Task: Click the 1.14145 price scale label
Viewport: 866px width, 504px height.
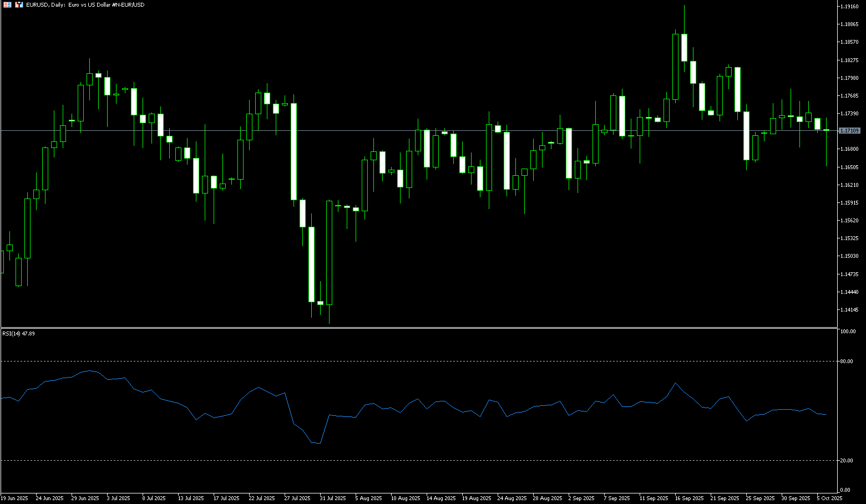Action: tap(849, 309)
